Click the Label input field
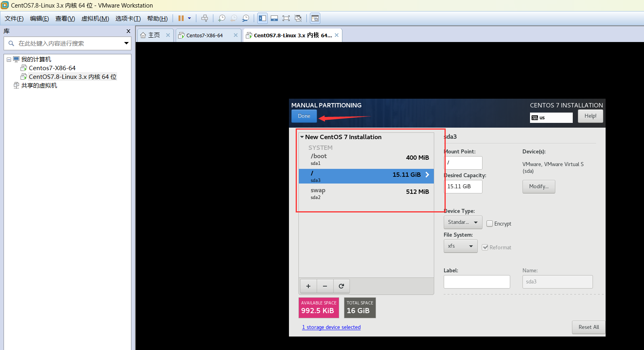644x350 pixels. pyautogui.click(x=477, y=282)
